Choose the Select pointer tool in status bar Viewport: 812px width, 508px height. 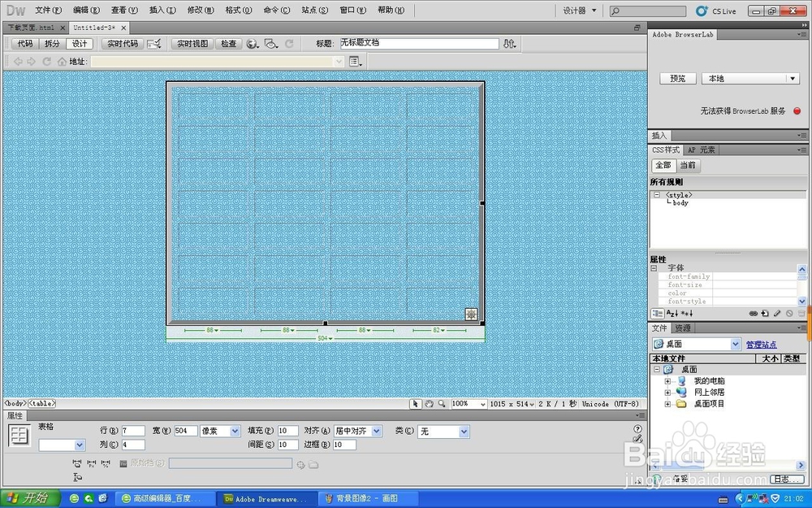(415, 404)
